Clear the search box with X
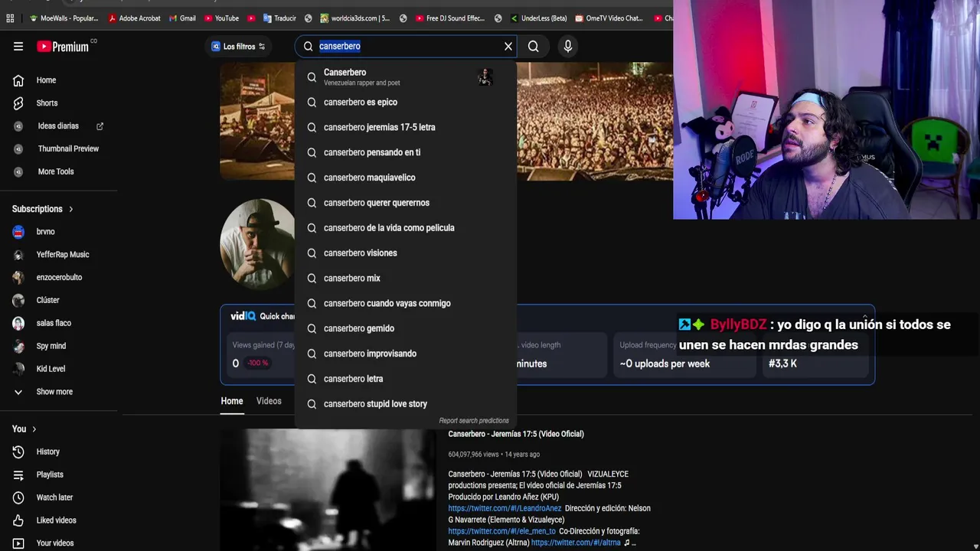This screenshot has width=980, height=551. 508,47
